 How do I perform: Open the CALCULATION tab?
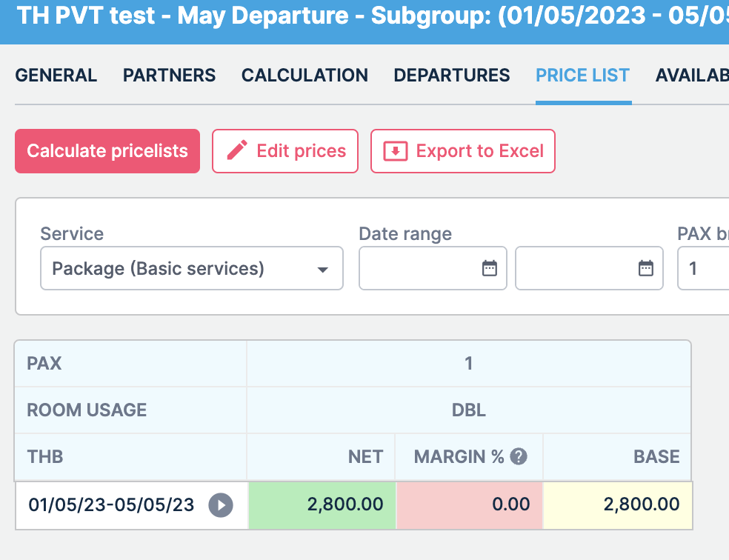(304, 76)
